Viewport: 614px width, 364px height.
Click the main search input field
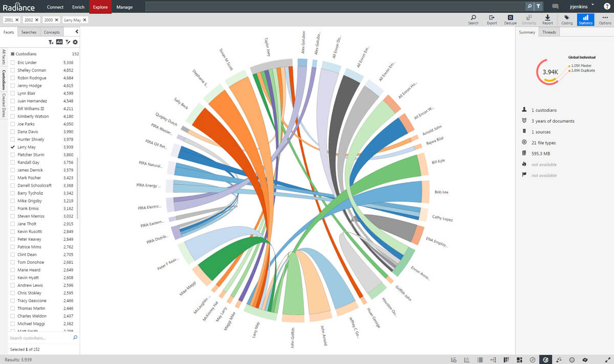coord(336,7)
